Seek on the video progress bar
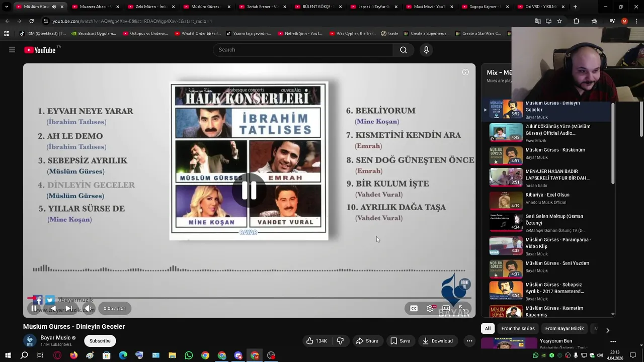Screen dimensions: 644x362 [x=249, y=298]
